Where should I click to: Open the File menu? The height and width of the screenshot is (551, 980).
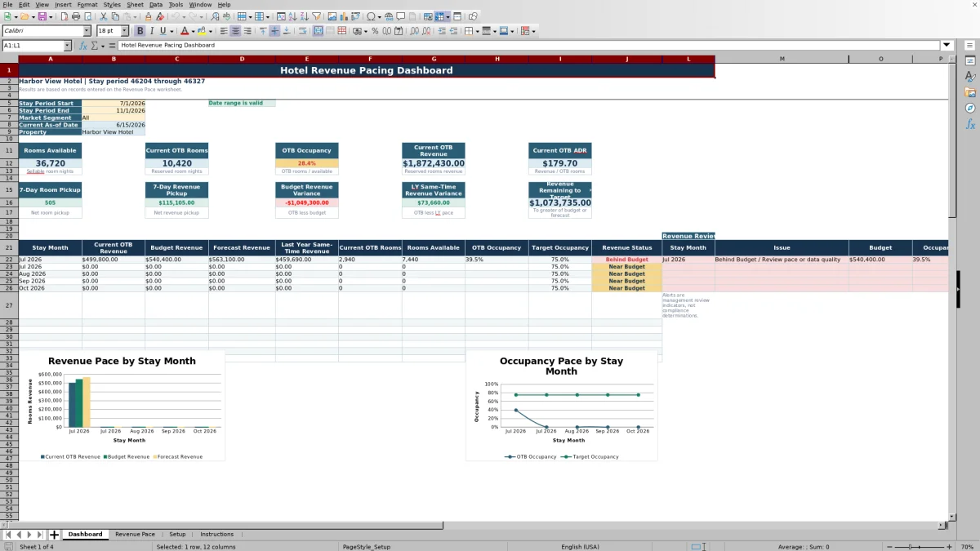click(x=7, y=4)
